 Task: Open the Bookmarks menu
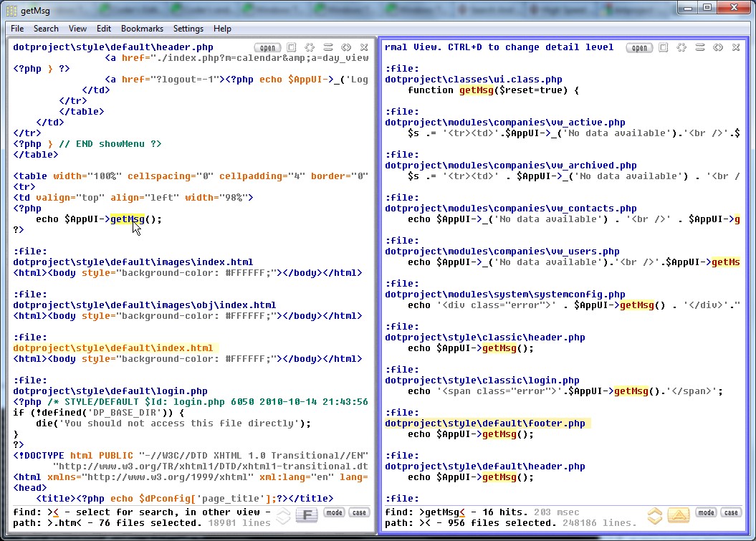pos(142,29)
